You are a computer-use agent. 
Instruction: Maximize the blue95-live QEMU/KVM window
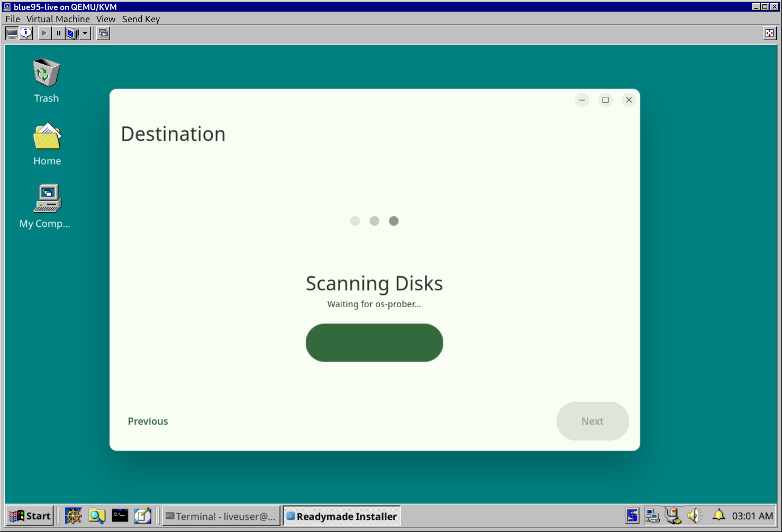[765, 7]
